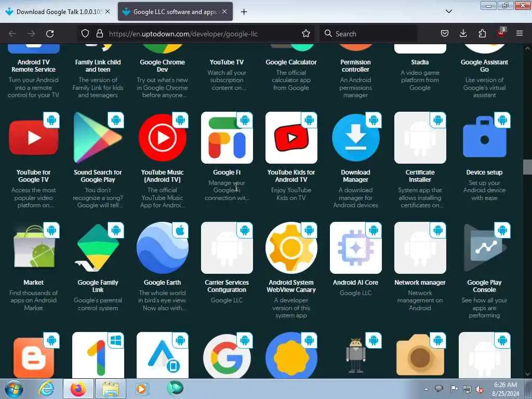
Task: Switch to Download Google Talk tab
Action: (x=59, y=12)
